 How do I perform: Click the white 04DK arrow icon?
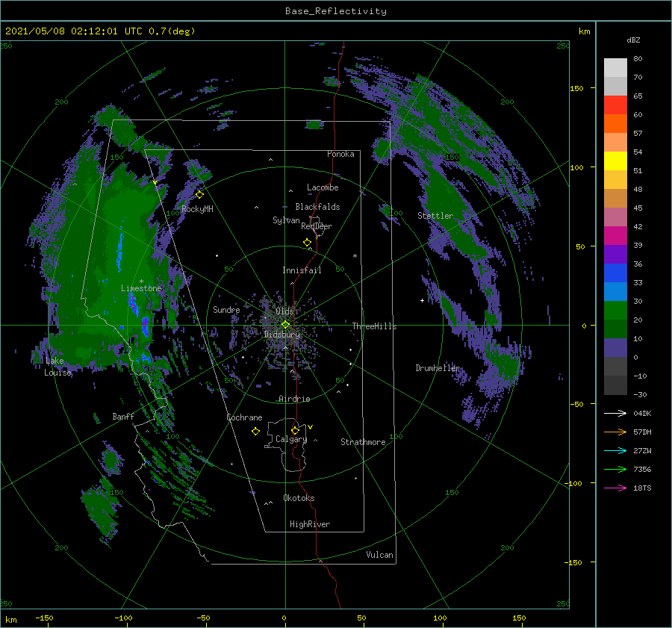point(615,413)
